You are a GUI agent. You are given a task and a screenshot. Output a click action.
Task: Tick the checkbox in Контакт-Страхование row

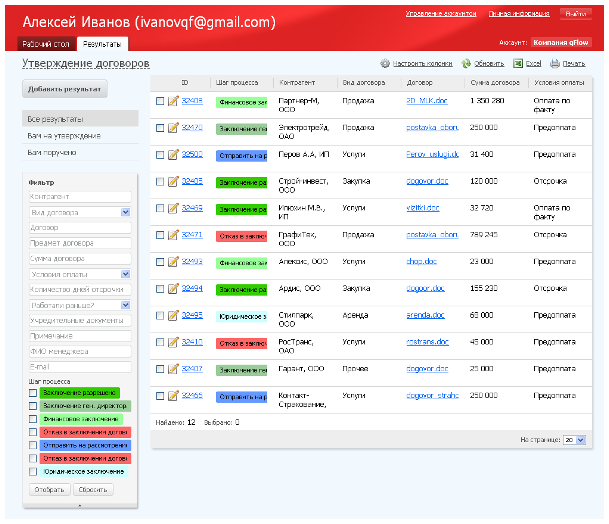(x=160, y=396)
